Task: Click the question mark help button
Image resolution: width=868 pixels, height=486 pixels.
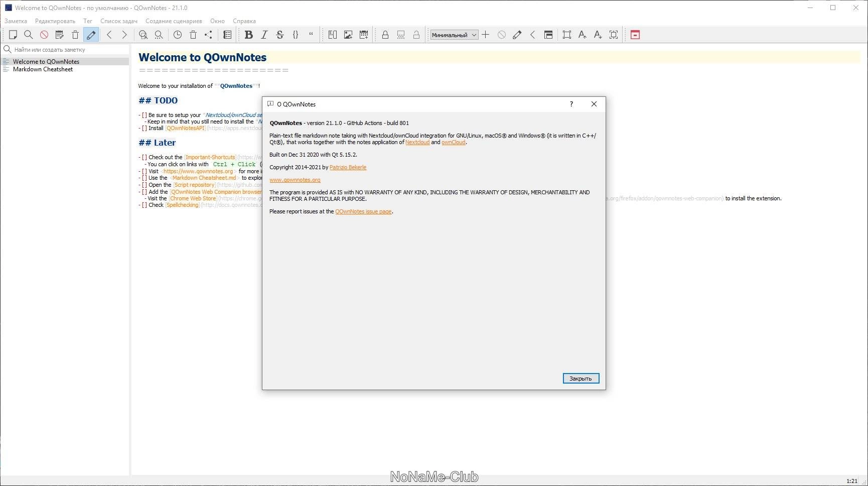Action: click(571, 104)
